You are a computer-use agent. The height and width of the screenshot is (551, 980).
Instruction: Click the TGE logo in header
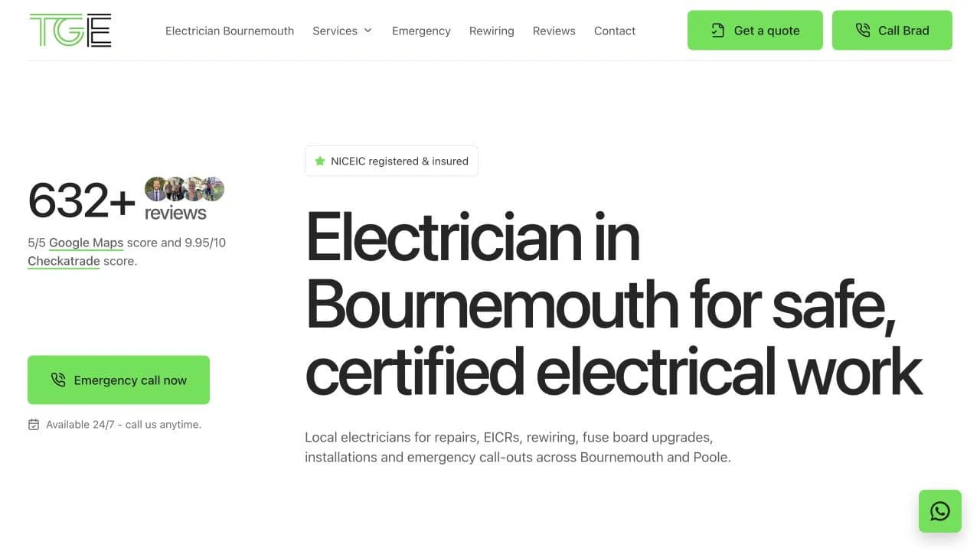pyautogui.click(x=70, y=31)
